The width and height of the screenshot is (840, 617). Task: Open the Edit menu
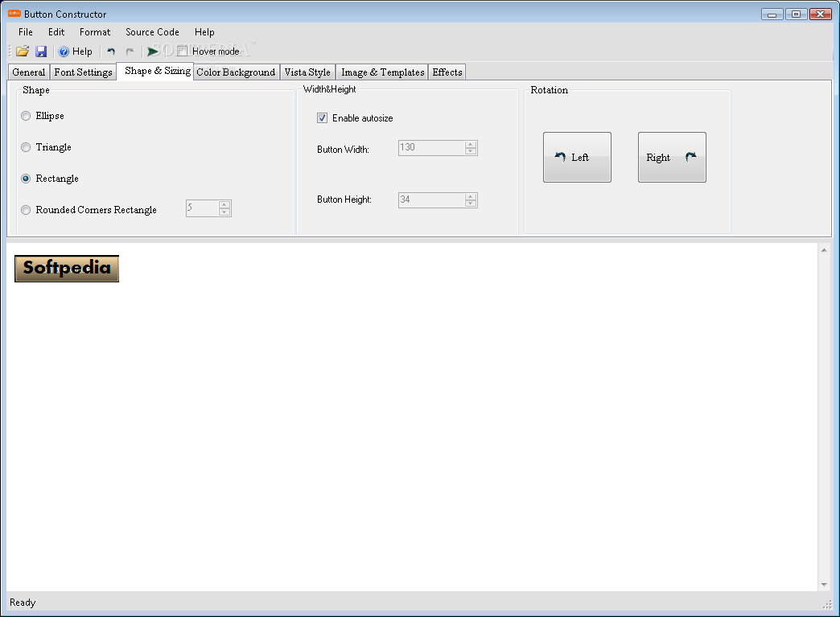[x=56, y=32]
